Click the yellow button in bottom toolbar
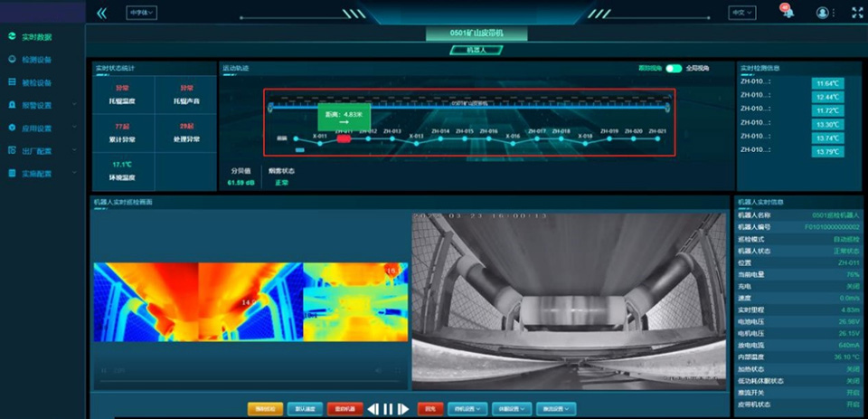This screenshot has height=419, width=868. (x=266, y=409)
